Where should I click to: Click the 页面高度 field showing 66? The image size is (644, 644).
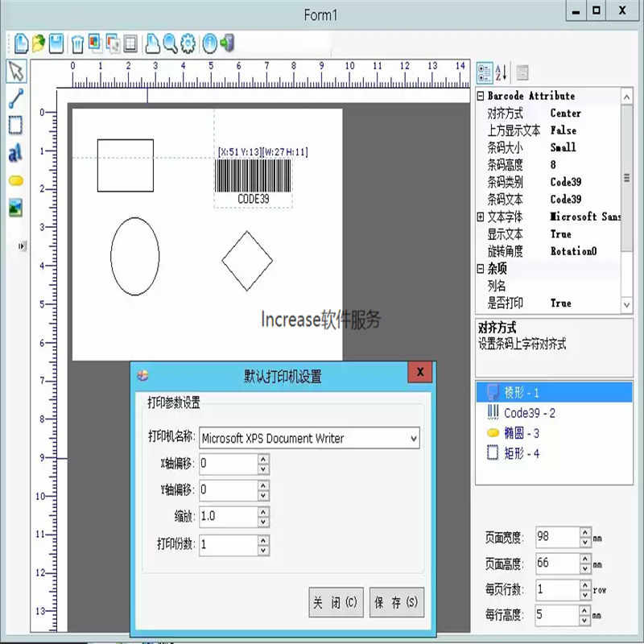point(558,563)
